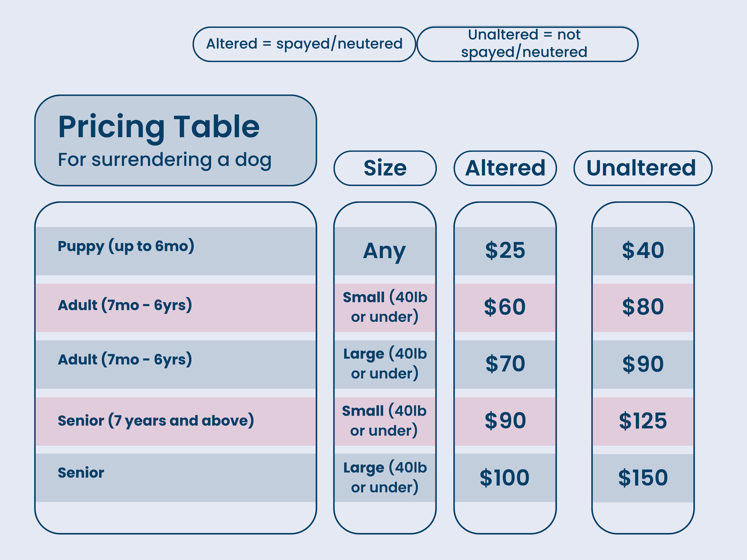
Task: Click the Unaltered = not spayed/neutered label
Action: point(528,44)
